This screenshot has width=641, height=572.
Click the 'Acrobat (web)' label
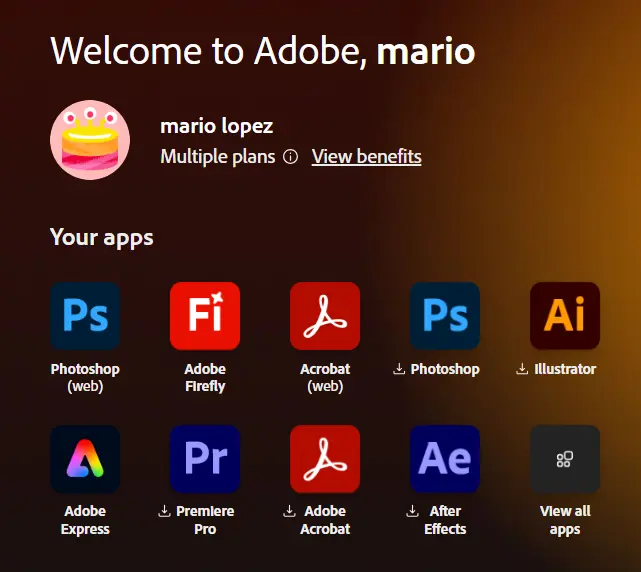(x=325, y=377)
